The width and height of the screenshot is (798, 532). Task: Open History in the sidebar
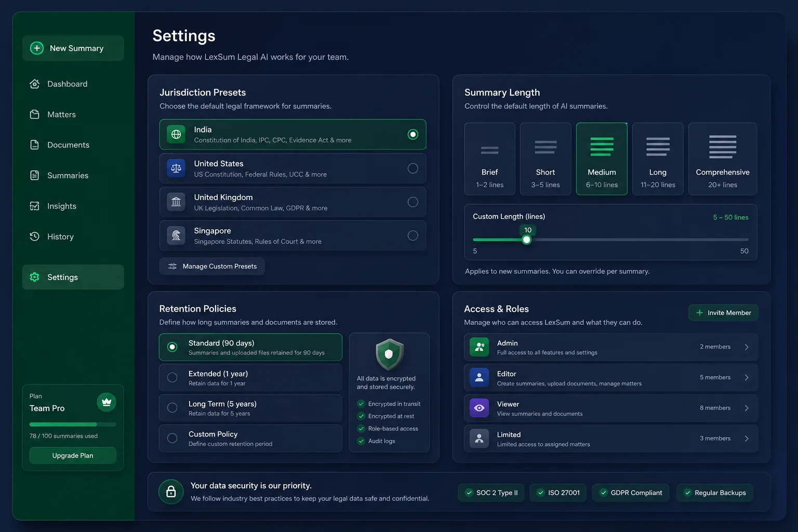click(x=73, y=236)
